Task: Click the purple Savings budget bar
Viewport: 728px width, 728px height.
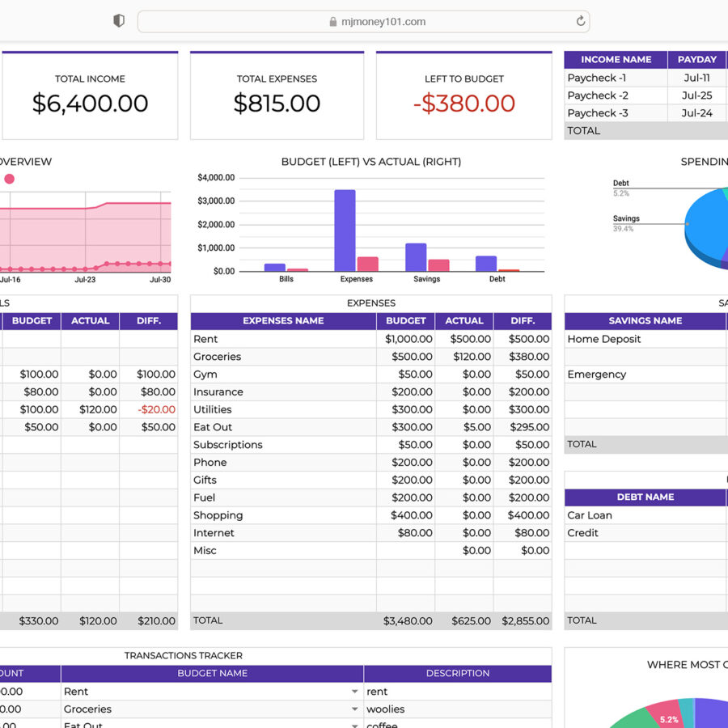Action: click(x=416, y=257)
